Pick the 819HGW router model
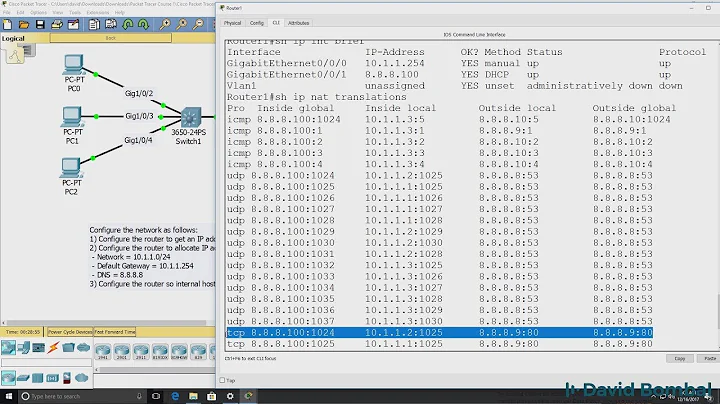 (179, 352)
